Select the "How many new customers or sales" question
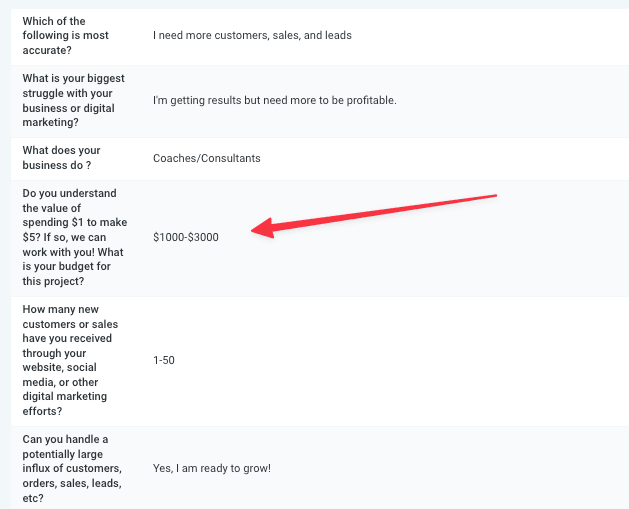 coord(70,360)
